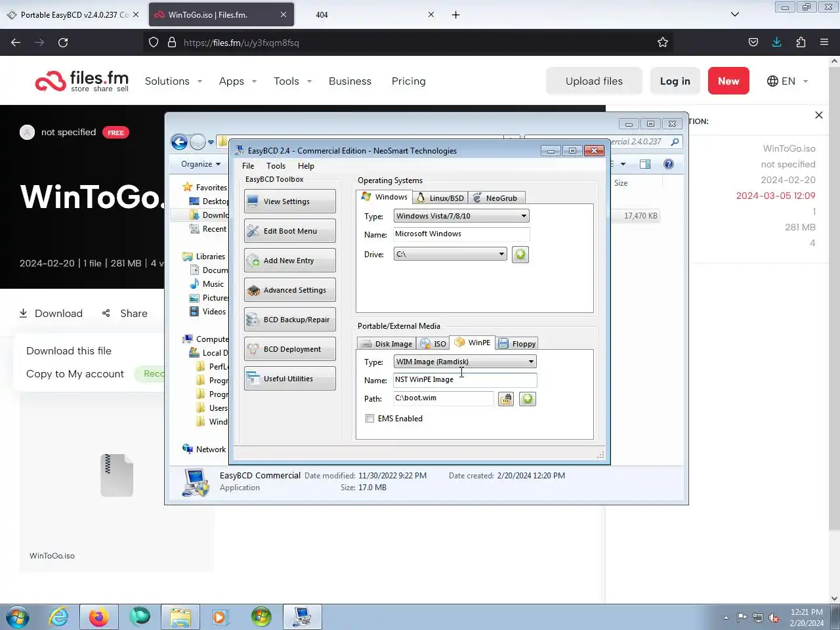Open Useful Utilities section
840x630 pixels.
click(x=289, y=379)
